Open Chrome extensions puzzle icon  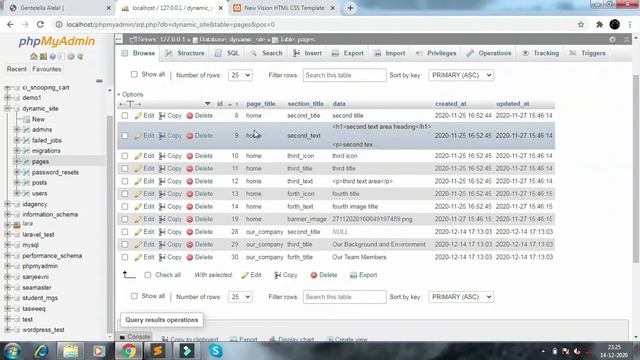[x=599, y=24]
